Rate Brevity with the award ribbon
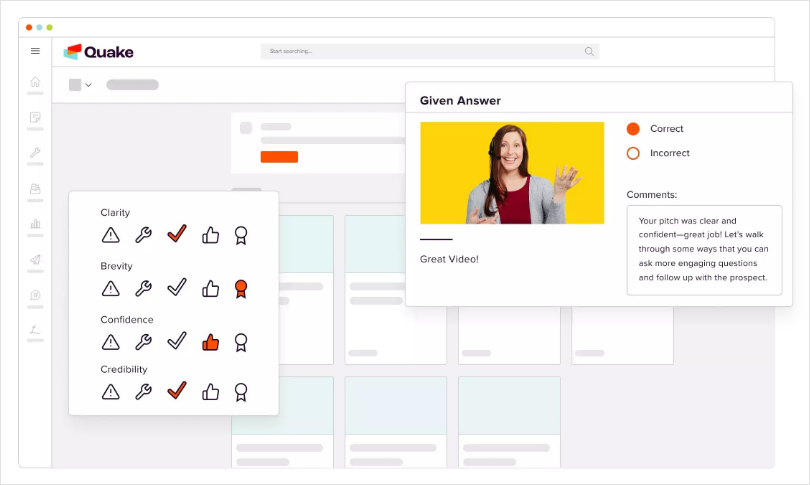Screen dimensions: 810x485 [241, 289]
